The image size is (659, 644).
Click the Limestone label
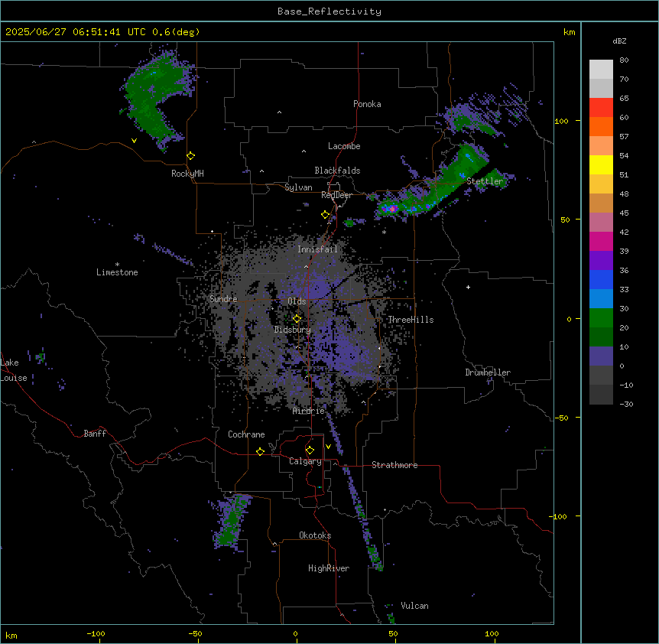pyautogui.click(x=117, y=272)
